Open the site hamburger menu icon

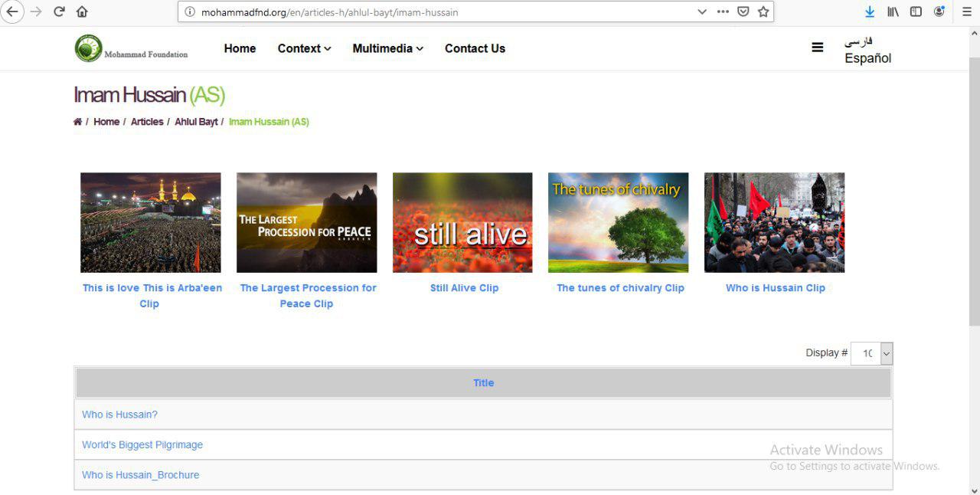818,48
